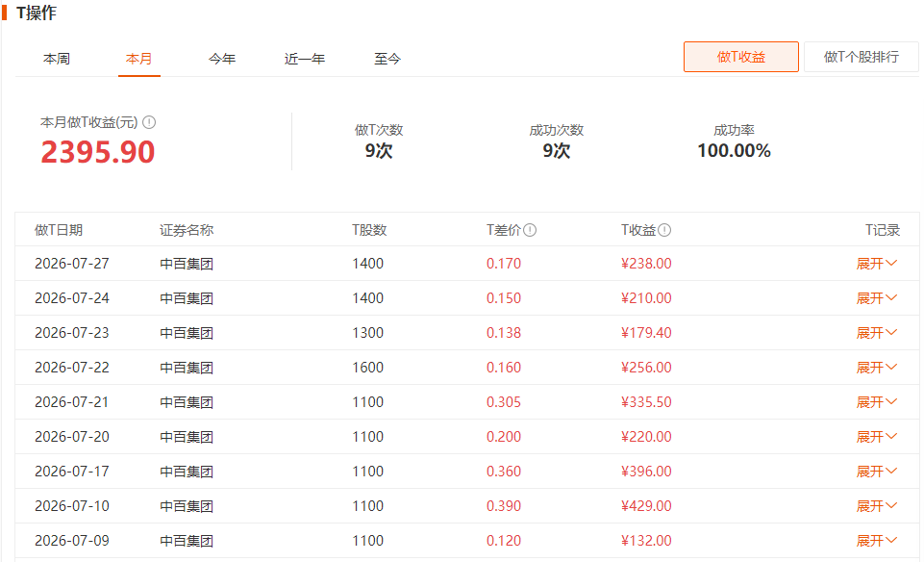Viewport: 924px width, 562px height.
Task: Switch to the 至今 tab
Action: [x=387, y=59]
